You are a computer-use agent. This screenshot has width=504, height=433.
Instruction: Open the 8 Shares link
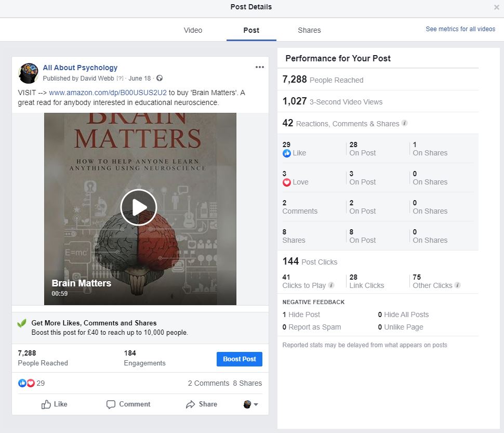(x=247, y=383)
